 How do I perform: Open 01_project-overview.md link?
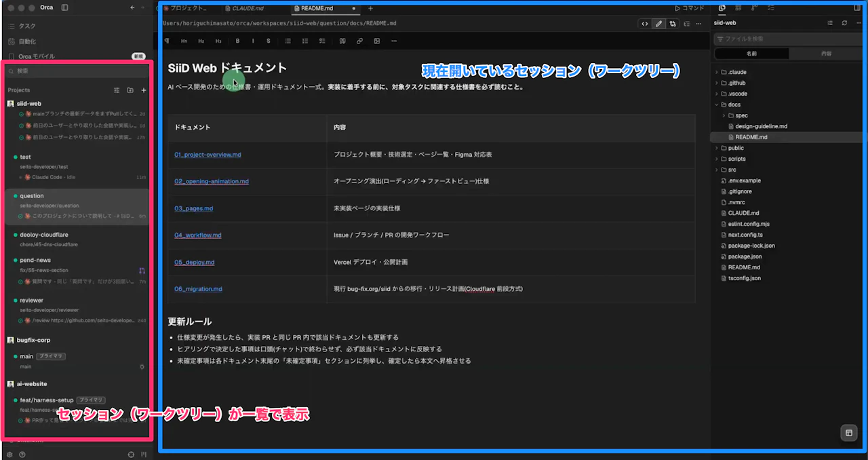(x=208, y=155)
